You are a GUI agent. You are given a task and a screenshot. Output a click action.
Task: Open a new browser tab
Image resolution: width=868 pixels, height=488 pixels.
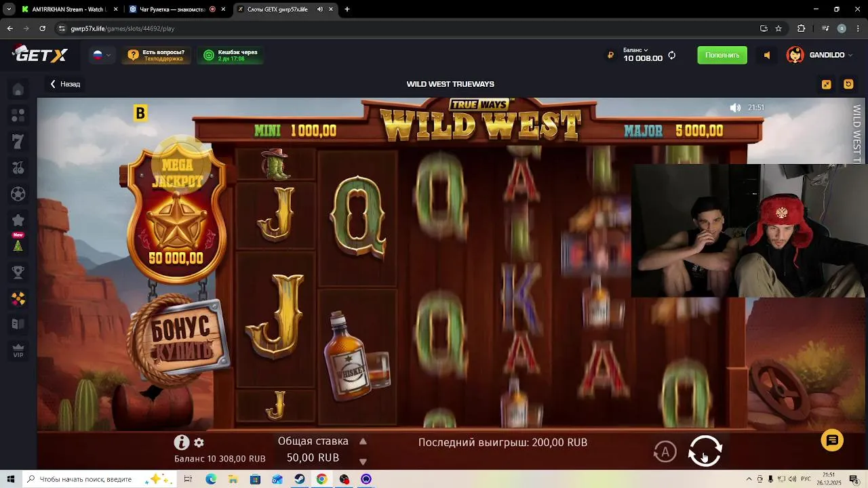pos(347,9)
